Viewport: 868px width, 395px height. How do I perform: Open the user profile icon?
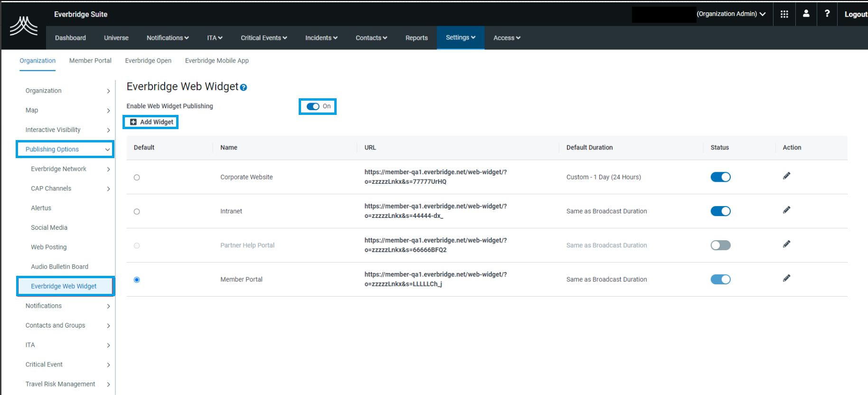[x=806, y=14]
